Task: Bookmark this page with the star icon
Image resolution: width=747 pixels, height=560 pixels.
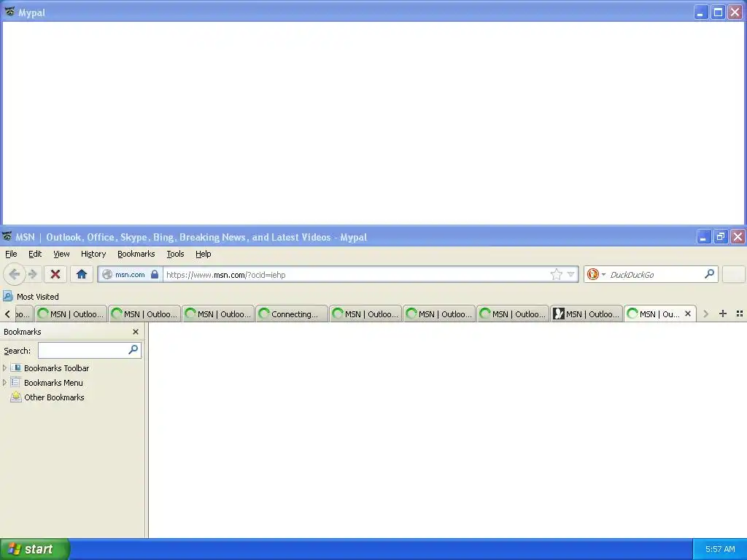Action: [556, 274]
